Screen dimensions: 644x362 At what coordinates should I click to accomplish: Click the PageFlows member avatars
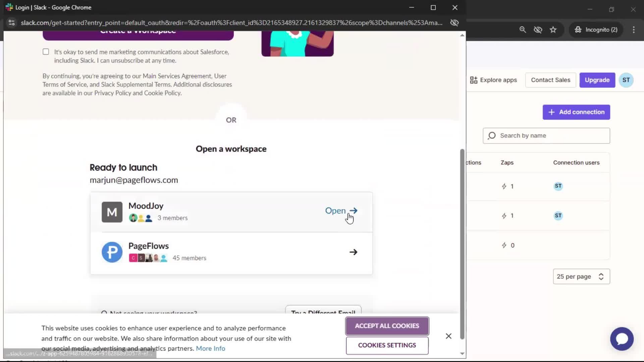[x=148, y=258]
